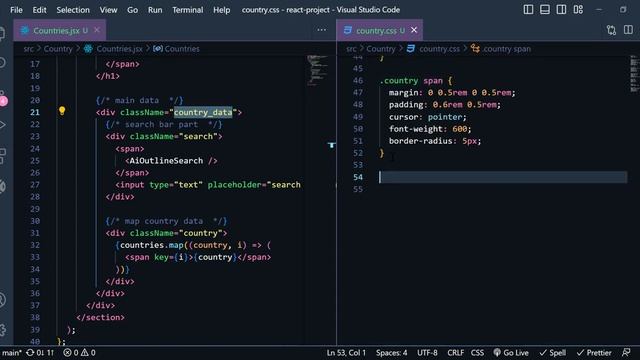Open Customize Layout icon
The height and width of the screenshot is (360, 640).
point(578,9)
